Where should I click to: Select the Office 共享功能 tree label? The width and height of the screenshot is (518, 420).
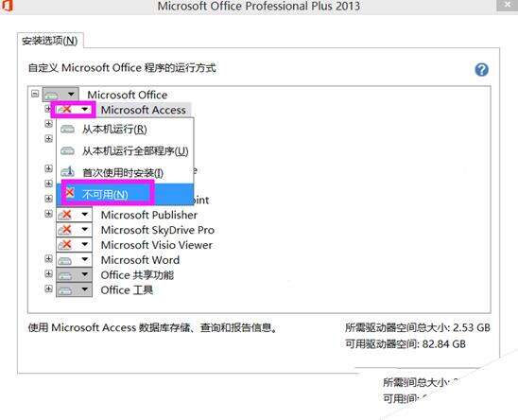[137, 275]
